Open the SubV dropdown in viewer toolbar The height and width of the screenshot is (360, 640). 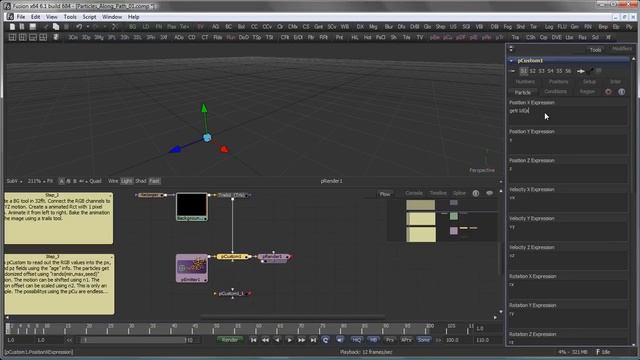click(14, 181)
